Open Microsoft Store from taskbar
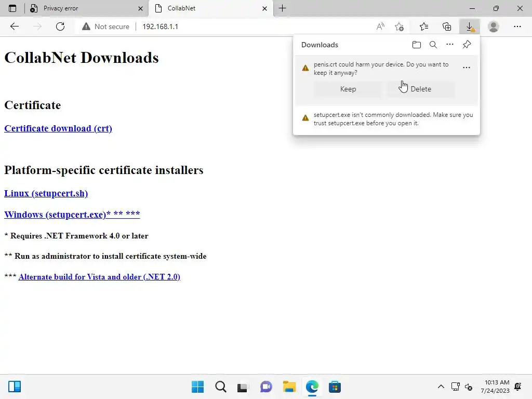The width and height of the screenshot is (532, 399). coord(335,387)
